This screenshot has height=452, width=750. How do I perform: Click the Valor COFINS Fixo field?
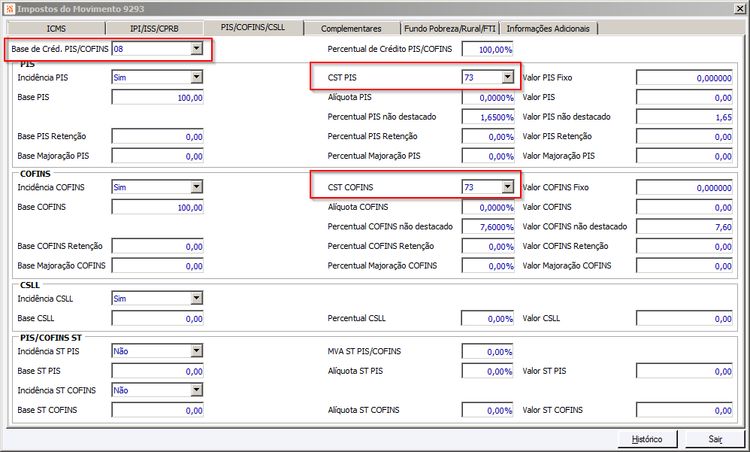coord(684,188)
